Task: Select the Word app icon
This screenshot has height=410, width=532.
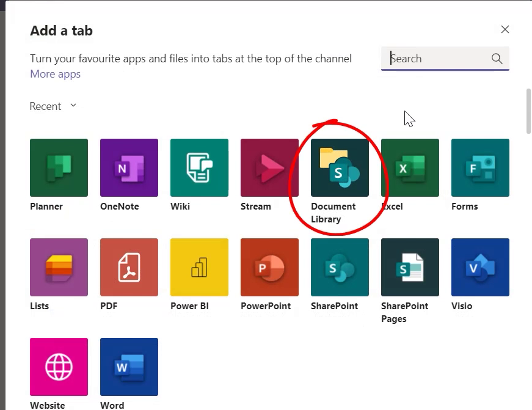Action: coord(129,367)
